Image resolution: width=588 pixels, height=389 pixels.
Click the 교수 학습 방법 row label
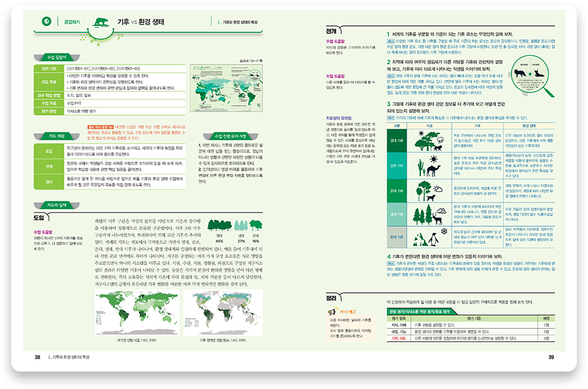click(48, 96)
